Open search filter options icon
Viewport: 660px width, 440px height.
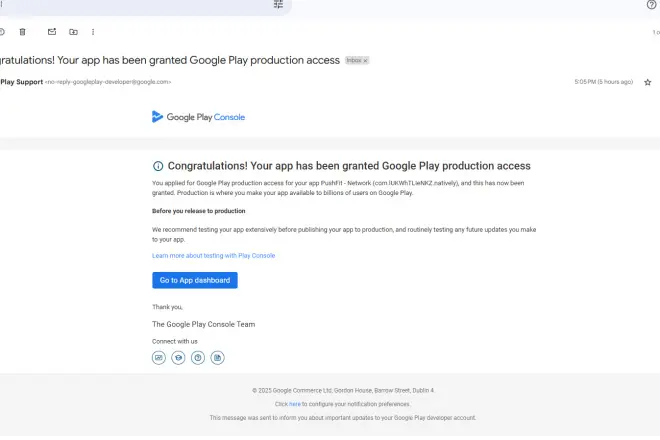278,5
